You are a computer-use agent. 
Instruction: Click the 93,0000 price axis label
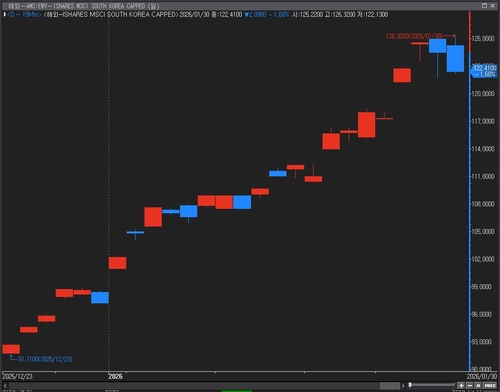pos(482,342)
